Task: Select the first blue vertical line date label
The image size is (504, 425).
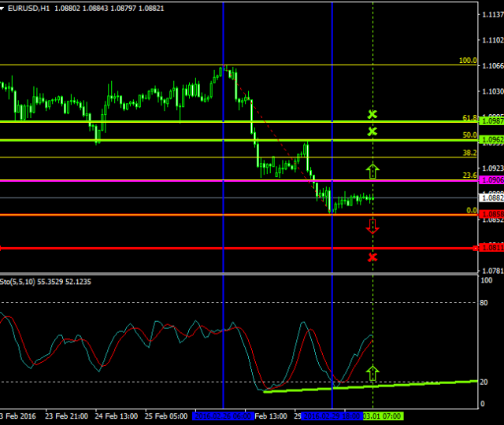Action: pos(223,416)
